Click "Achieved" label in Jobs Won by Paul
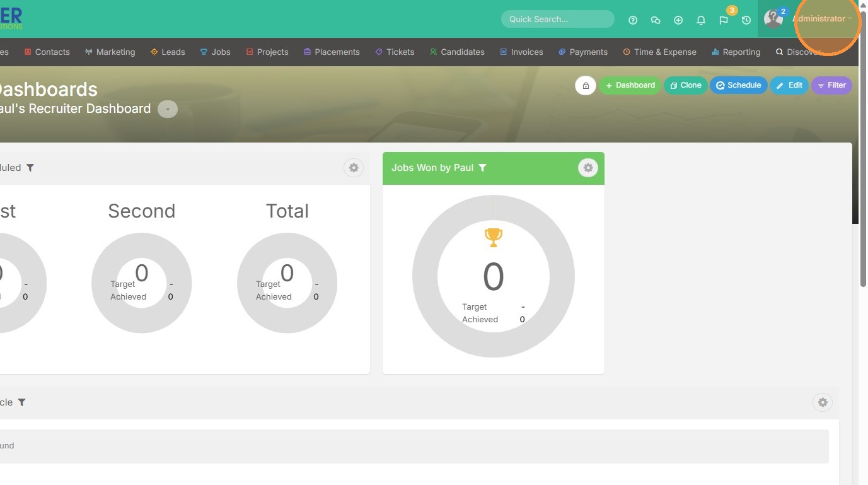The image size is (868, 485). pos(480,320)
